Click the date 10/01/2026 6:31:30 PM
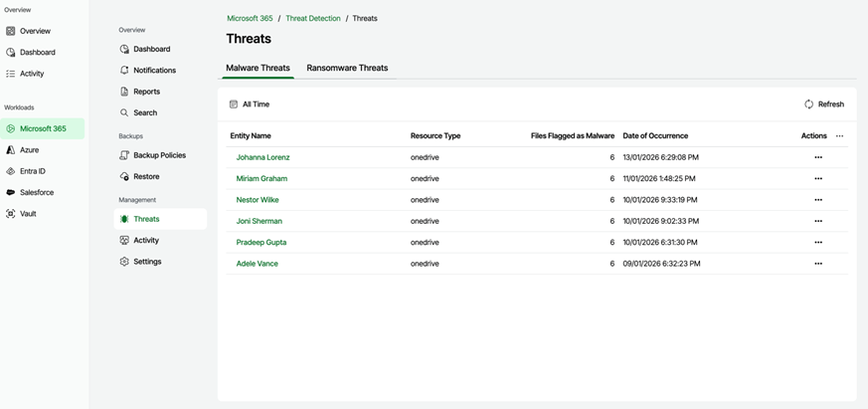The width and height of the screenshot is (868, 409). (660, 242)
